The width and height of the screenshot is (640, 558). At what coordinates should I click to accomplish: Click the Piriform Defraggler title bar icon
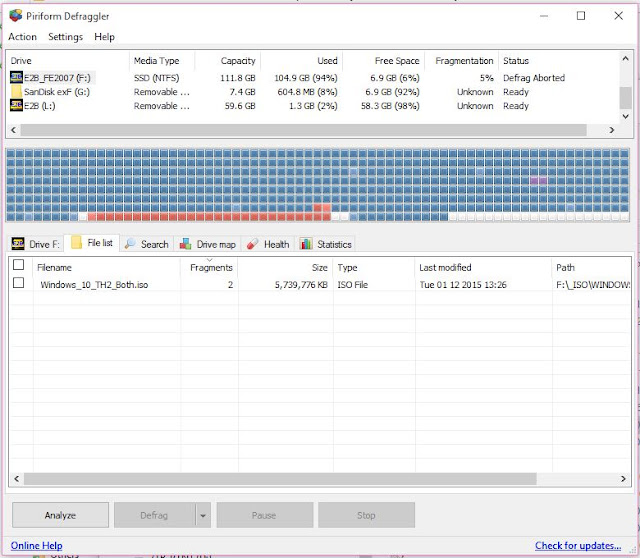[16, 16]
